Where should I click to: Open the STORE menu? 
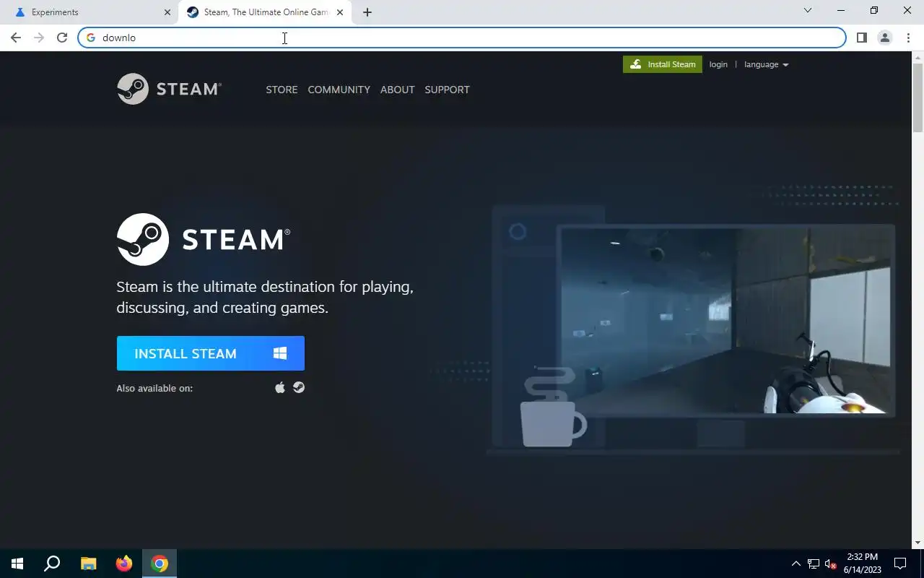282,90
